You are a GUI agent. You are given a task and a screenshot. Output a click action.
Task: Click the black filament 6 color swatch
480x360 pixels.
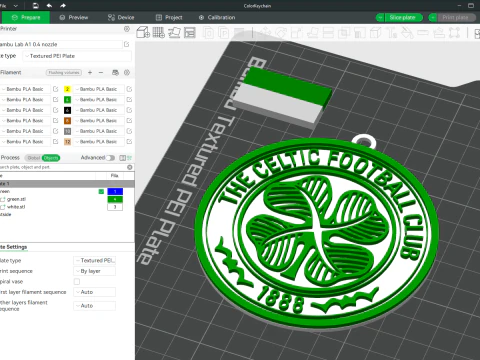67,110
